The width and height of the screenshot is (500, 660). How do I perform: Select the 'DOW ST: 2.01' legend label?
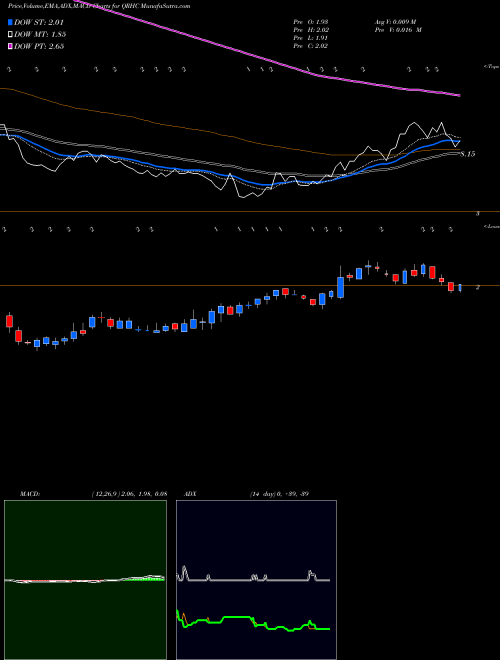click(39, 22)
